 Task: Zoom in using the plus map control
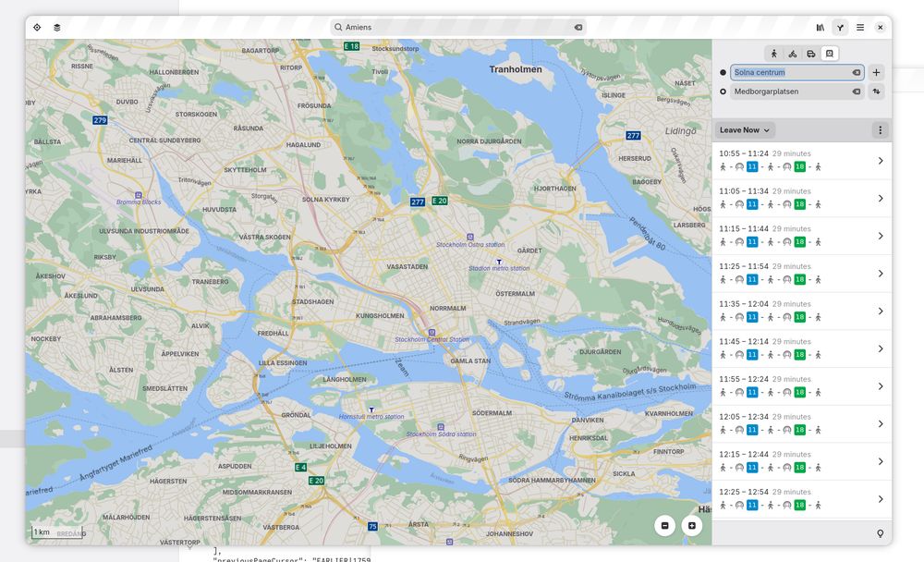[x=692, y=525]
